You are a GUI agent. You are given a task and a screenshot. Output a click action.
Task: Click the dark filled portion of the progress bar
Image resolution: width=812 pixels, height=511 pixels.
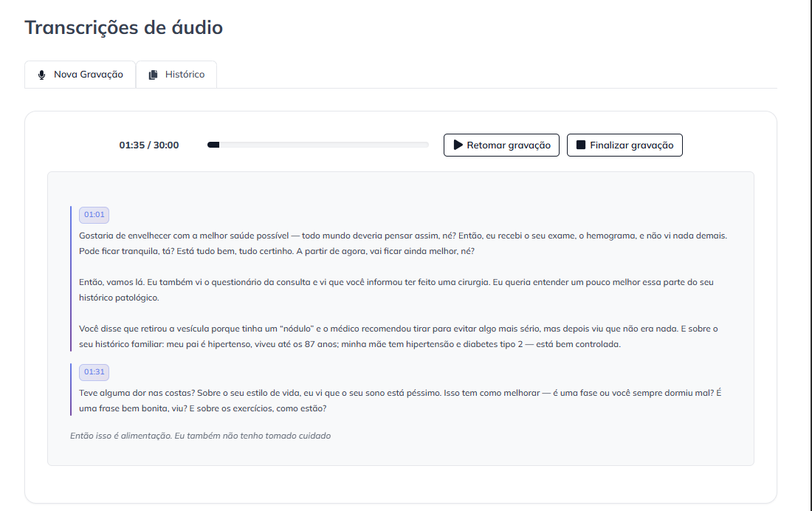point(213,145)
